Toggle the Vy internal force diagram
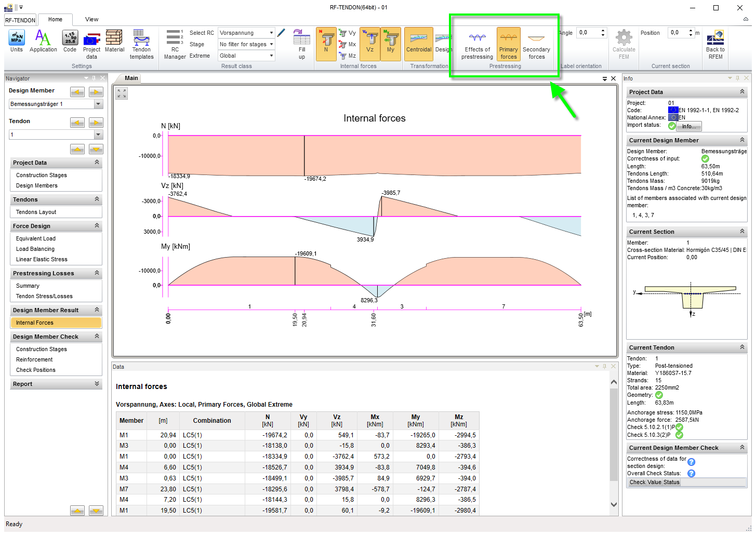 348,33
